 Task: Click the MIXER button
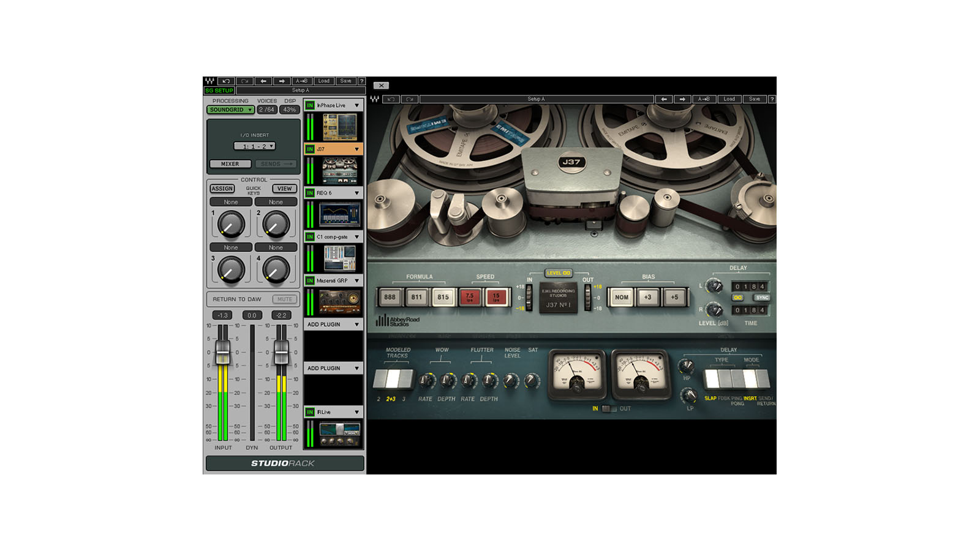click(x=230, y=164)
